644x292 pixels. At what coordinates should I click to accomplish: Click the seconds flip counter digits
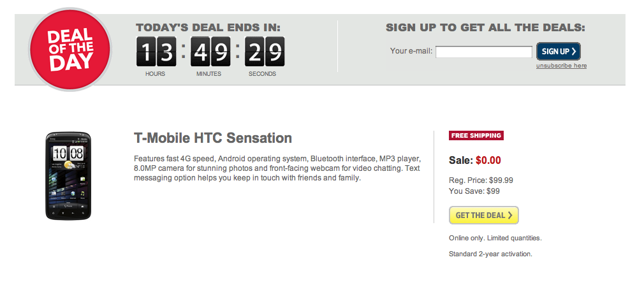(265, 52)
